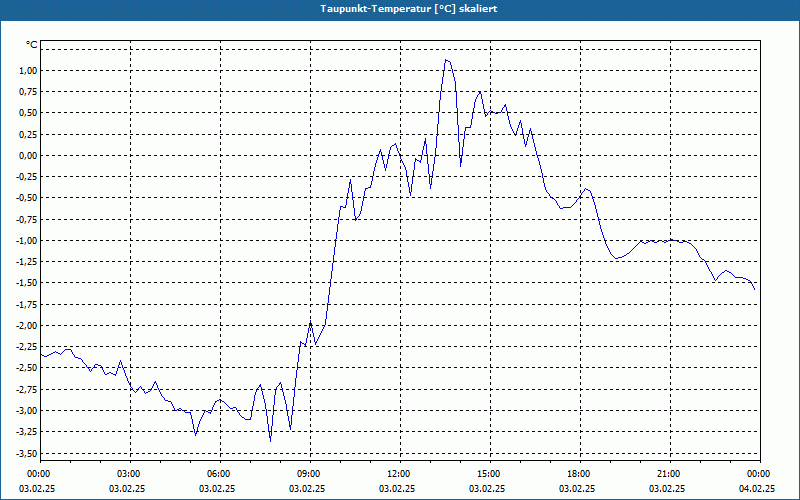The height and width of the screenshot is (500, 800).
Task: Click the '03.02.25' date below 15:00
Action: click(x=487, y=489)
